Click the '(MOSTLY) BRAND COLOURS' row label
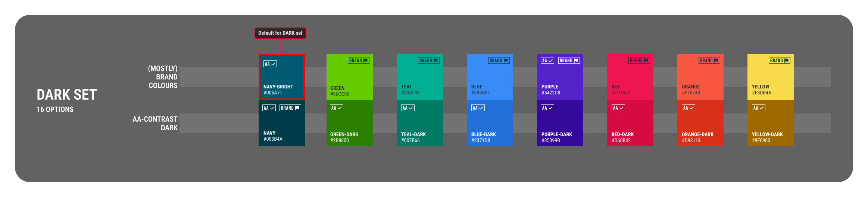The image size is (868, 197). click(163, 77)
